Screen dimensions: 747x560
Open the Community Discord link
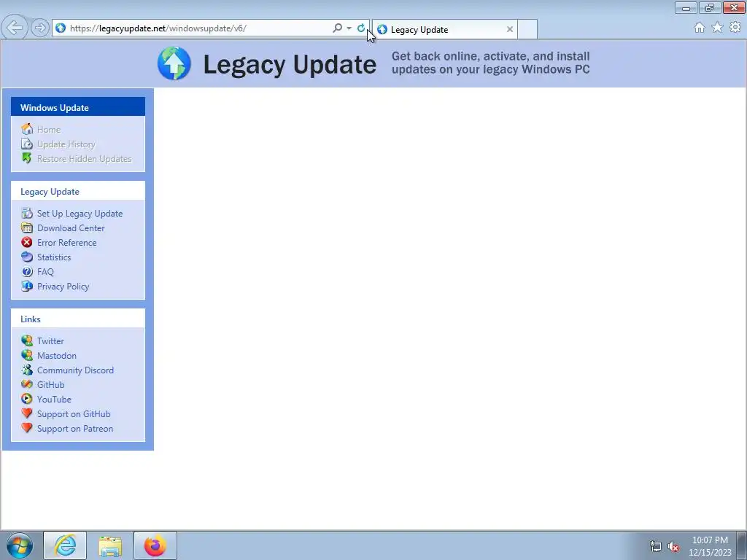[75, 370]
